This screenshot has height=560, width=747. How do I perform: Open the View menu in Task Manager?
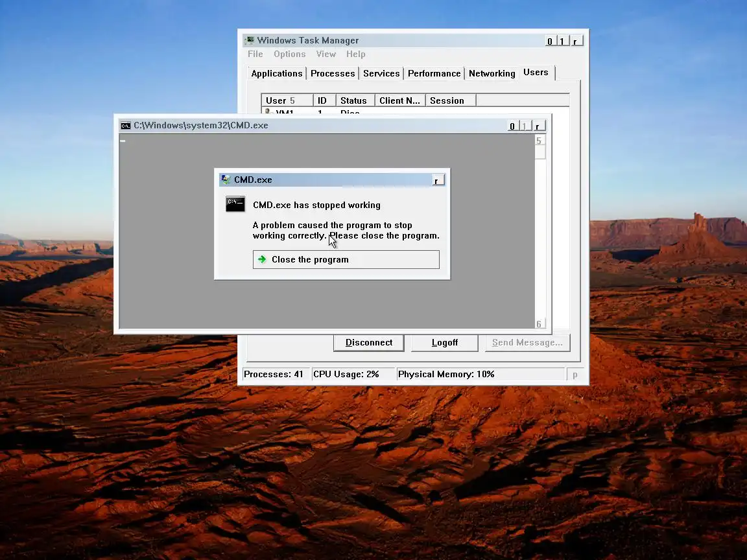point(326,54)
